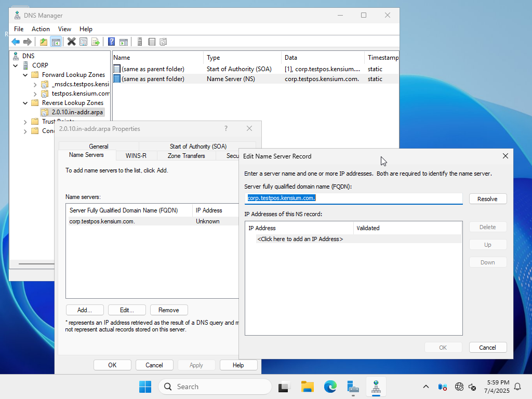Click the DNS Manager title bar icon
532x399 pixels.
17,15
